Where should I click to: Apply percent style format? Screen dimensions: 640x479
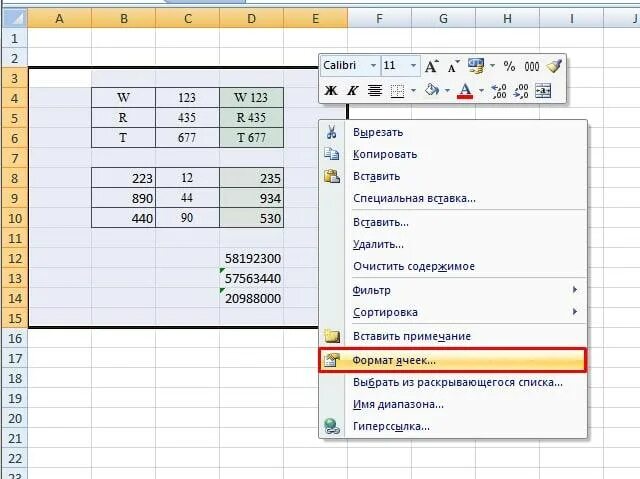[x=509, y=66]
